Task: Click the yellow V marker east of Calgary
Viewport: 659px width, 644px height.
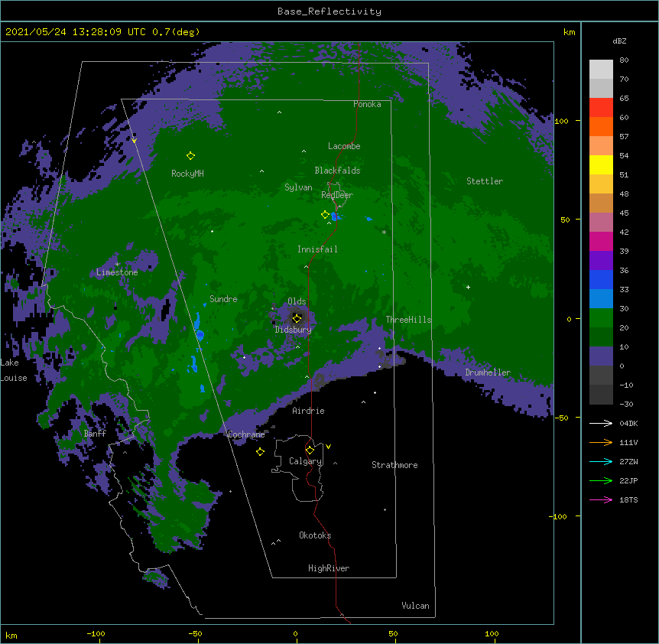Action: coord(328,447)
